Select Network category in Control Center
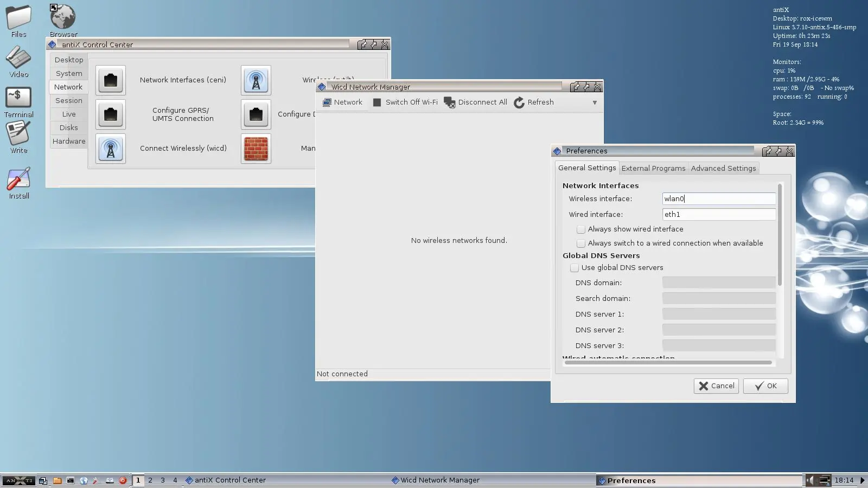This screenshot has height=488, width=868. tap(68, 87)
